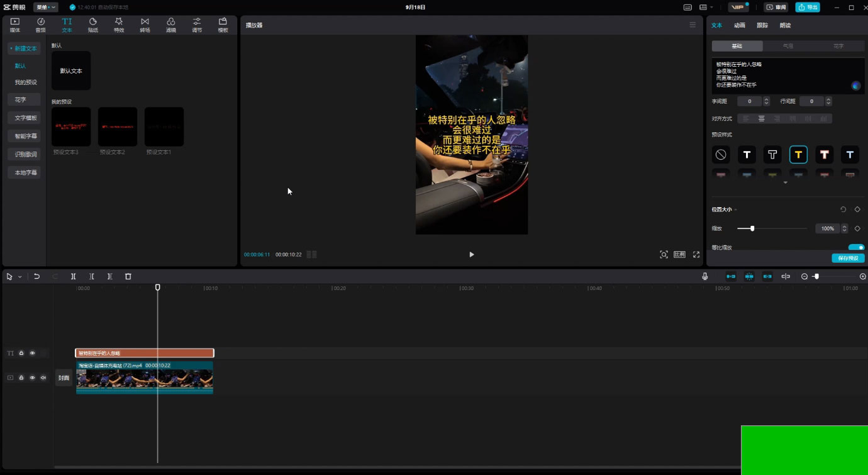This screenshot has width=868, height=475.
Task: Delete the selected clip with trash icon
Action: [x=128, y=276]
